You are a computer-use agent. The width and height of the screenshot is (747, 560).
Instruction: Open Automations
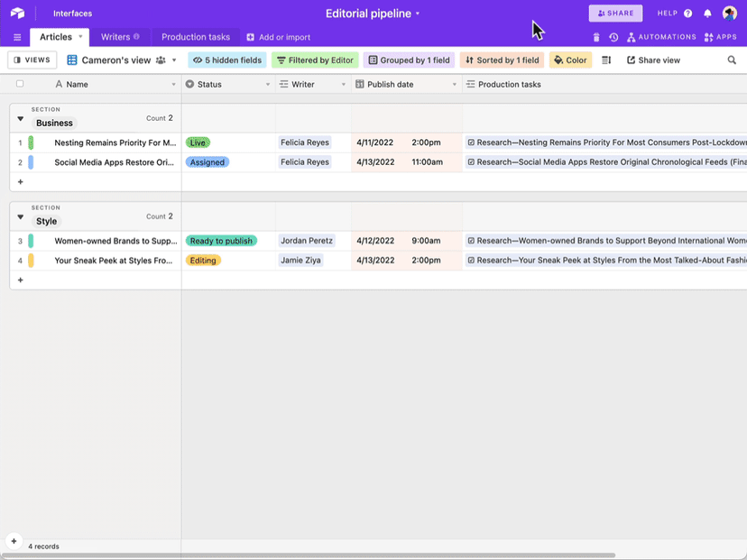[x=662, y=36]
